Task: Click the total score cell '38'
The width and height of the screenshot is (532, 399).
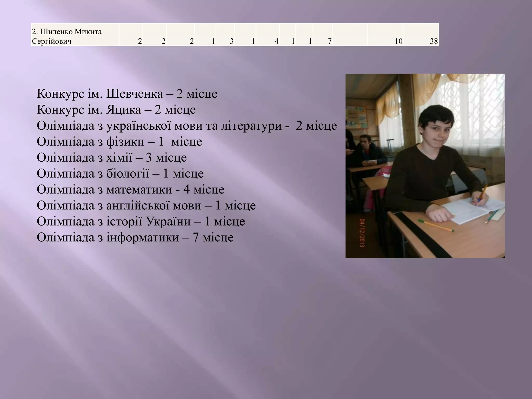Action: coord(421,35)
